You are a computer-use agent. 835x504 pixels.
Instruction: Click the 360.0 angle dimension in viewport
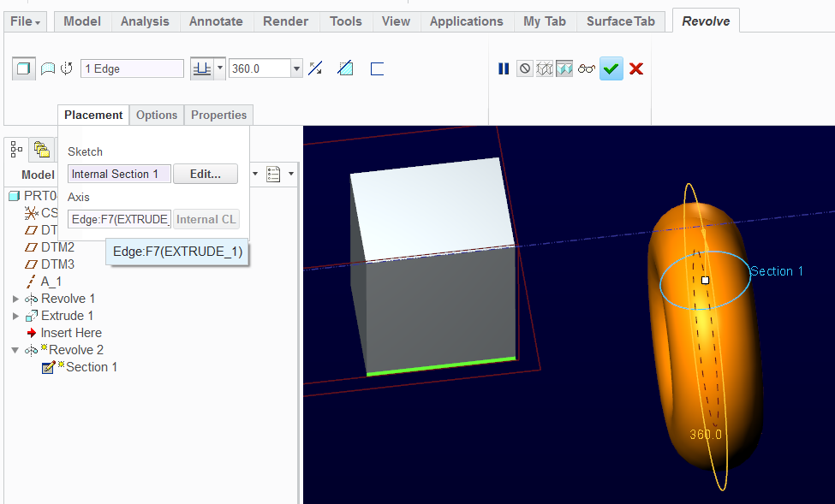coord(706,435)
